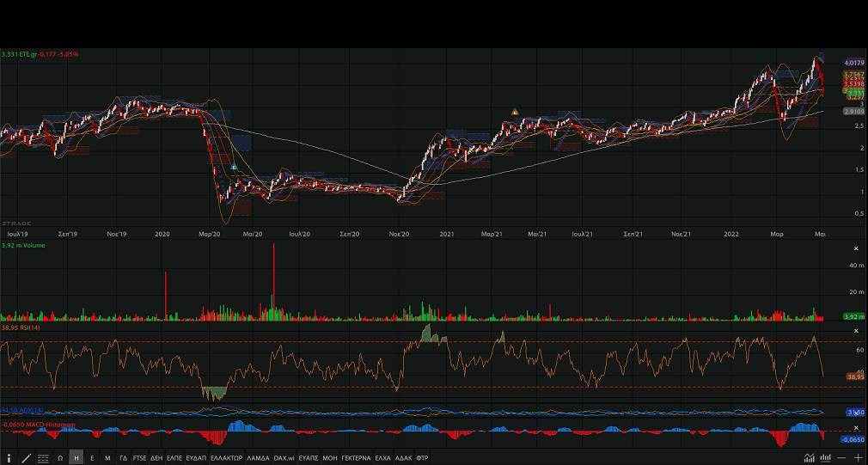Select the M monthly timeframe
The height and width of the screenshot is (465, 868).
(x=107, y=458)
